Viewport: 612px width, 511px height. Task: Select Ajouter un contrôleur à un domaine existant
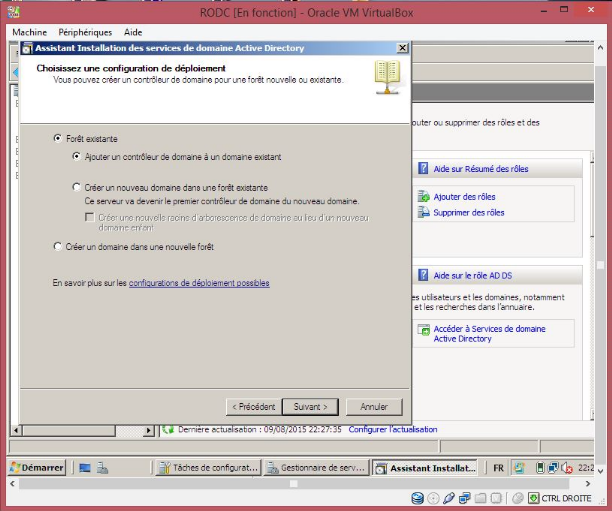point(77,157)
